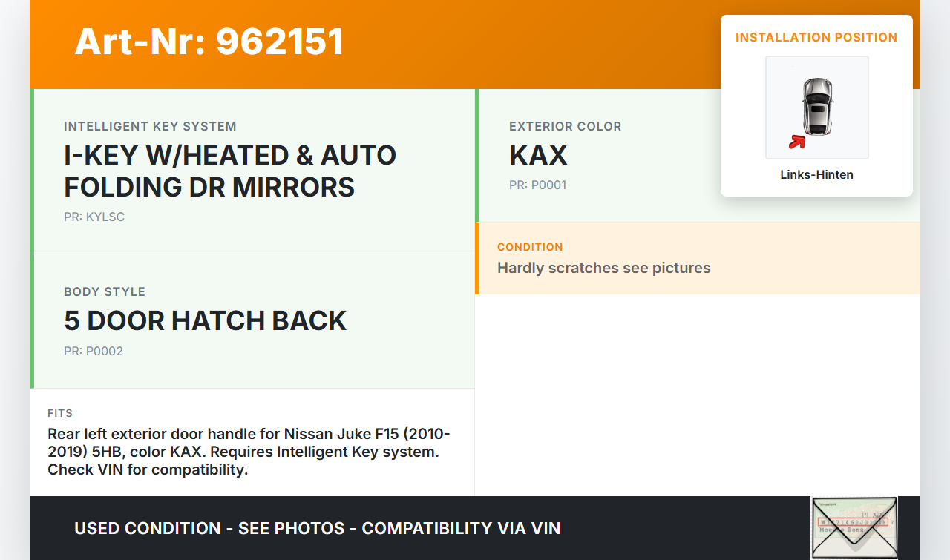Image resolution: width=950 pixels, height=560 pixels.
Task: Click the Fits section label
Action: pos(60,413)
